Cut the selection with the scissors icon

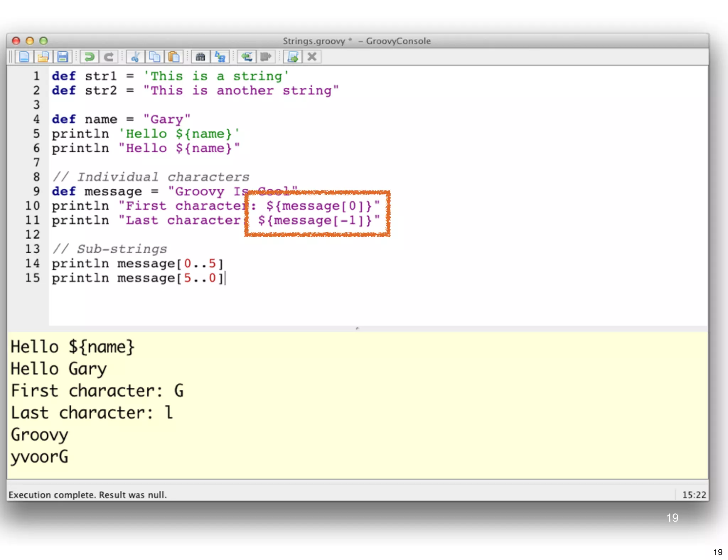[x=135, y=57]
